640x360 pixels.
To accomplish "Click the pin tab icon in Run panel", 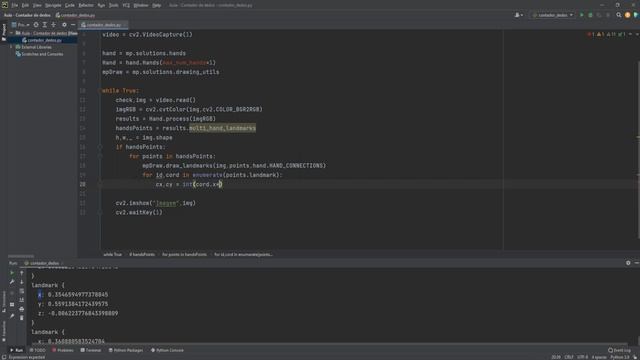I will click(12, 316).
